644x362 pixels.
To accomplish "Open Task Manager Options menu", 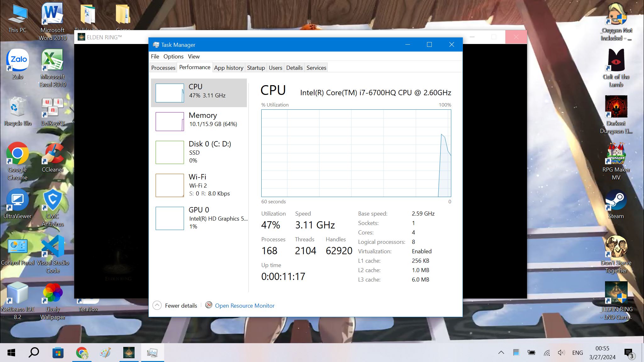I will point(173,56).
